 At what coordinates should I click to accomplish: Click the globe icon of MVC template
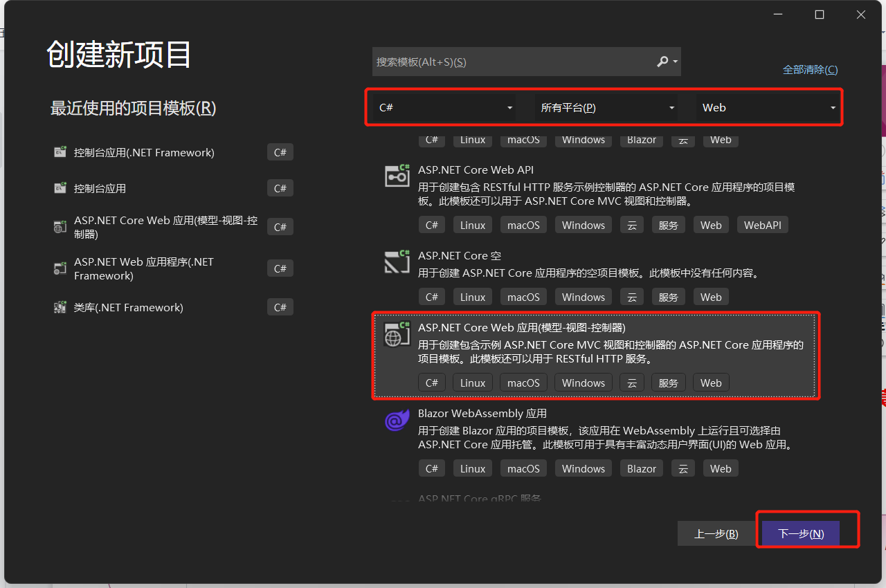(x=397, y=335)
